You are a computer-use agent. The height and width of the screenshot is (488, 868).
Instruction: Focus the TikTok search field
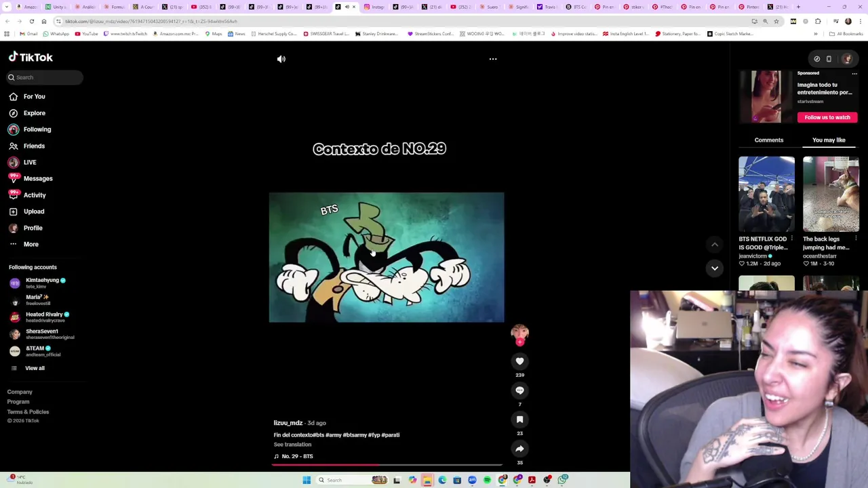point(45,77)
